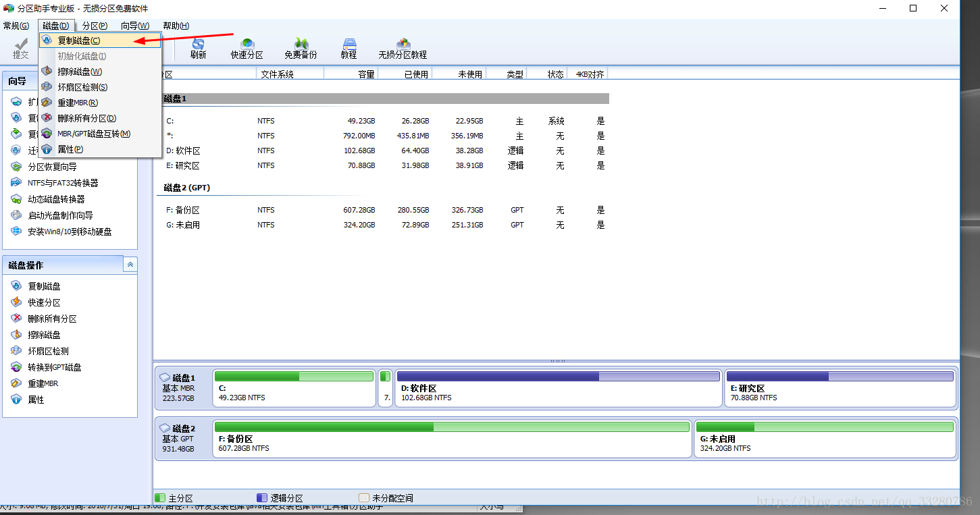Open the 帮助(H) menu
Viewport: 980px width, 515px height.
(176, 26)
